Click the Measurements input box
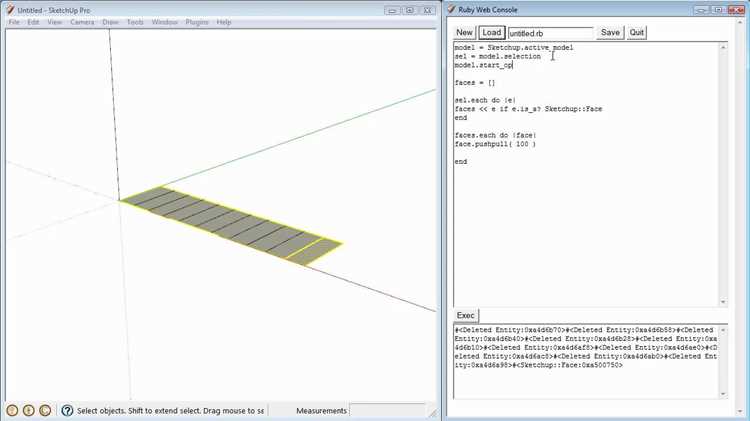The height and width of the screenshot is (421, 750). (x=387, y=410)
